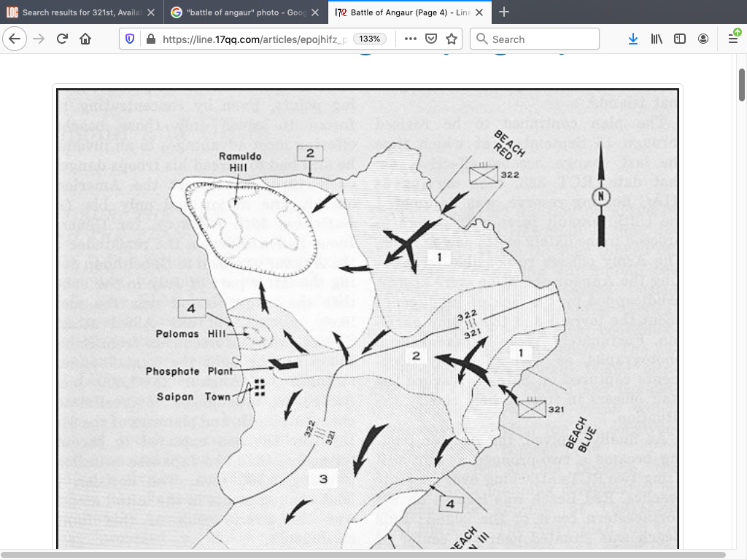Reload the current page
Screen dimensions: 747x560
tap(62, 39)
